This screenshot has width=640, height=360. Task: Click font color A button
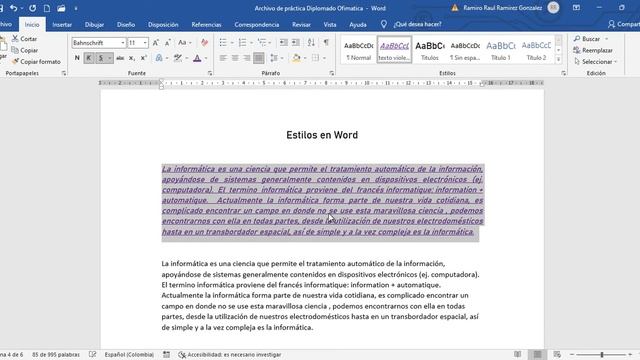coord(197,58)
